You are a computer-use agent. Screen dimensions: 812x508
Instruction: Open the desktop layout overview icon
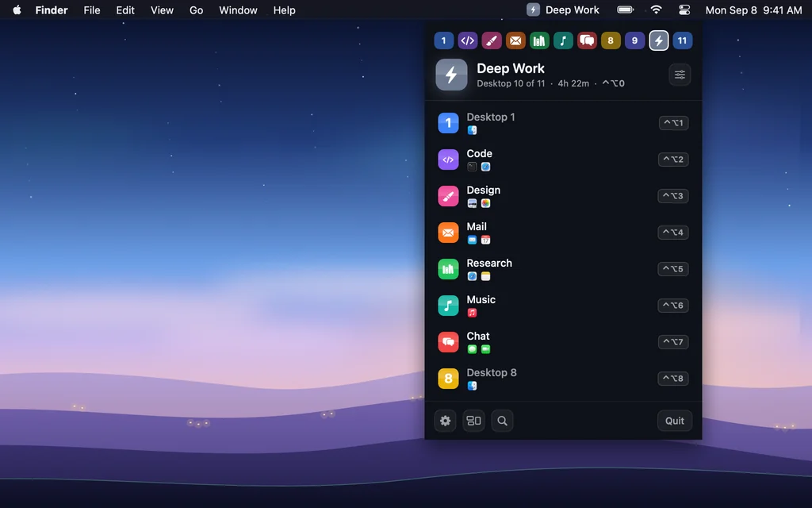click(x=474, y=421)
